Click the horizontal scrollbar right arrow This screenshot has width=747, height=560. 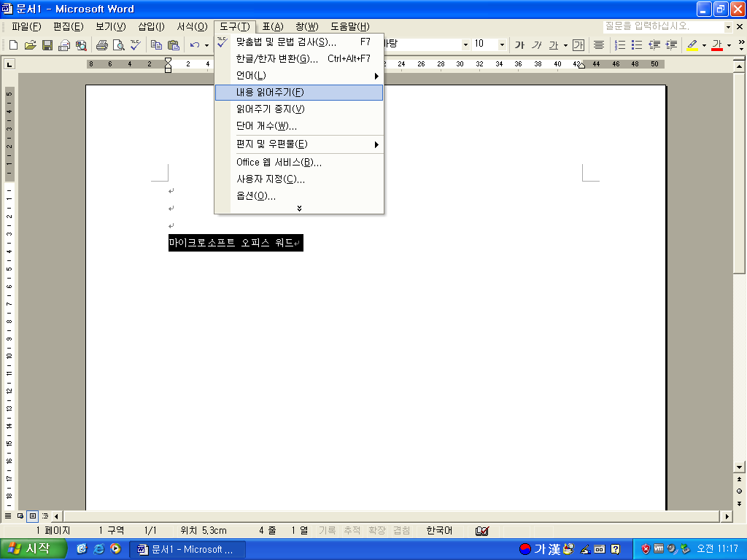point(727,516)
